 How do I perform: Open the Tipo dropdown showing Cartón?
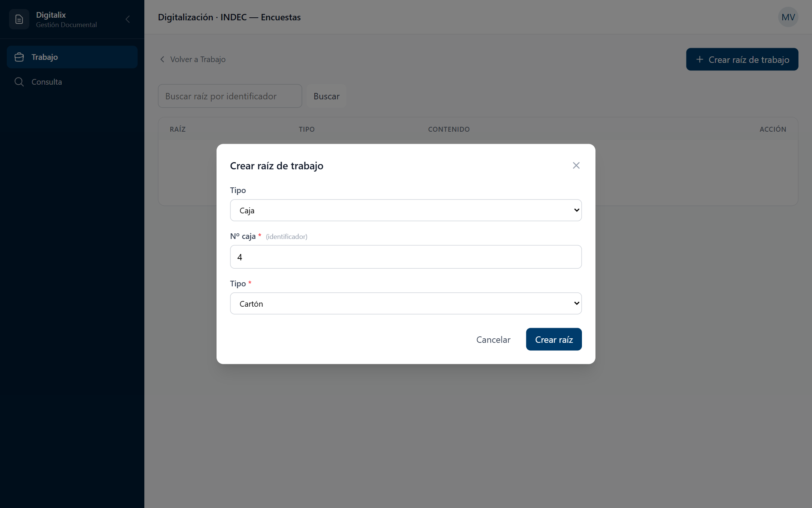406,304
